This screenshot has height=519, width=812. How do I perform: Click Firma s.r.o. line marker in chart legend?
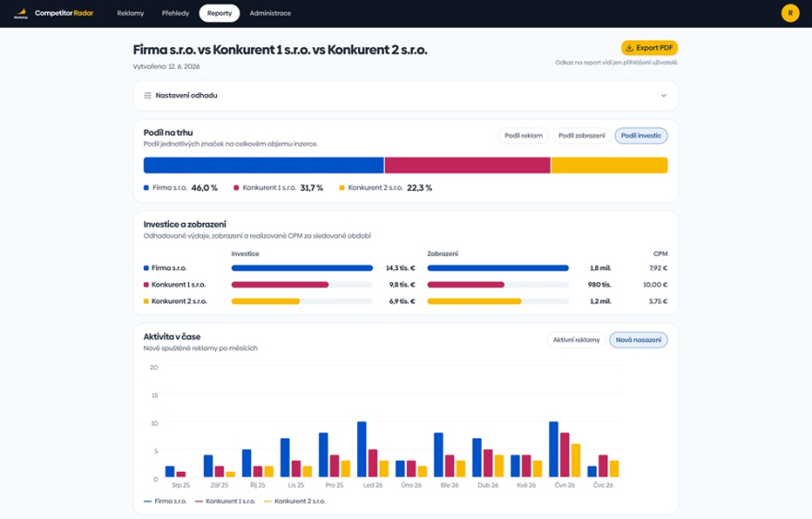[x=148, y=501]
